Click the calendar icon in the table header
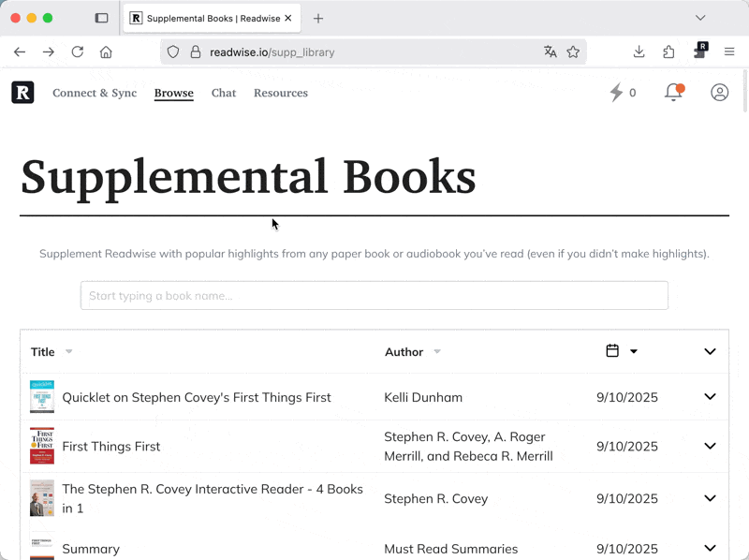 coord(613,350)
